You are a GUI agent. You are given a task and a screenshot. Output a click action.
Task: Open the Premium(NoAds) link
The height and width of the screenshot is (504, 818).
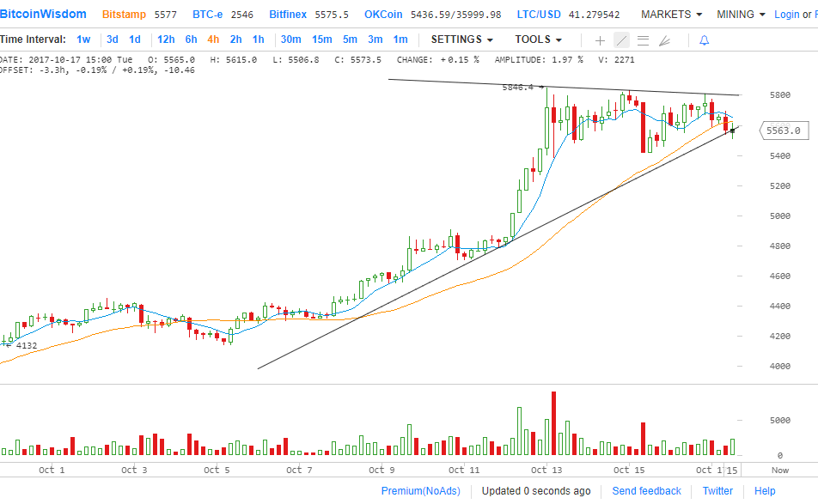click(420, 491)
